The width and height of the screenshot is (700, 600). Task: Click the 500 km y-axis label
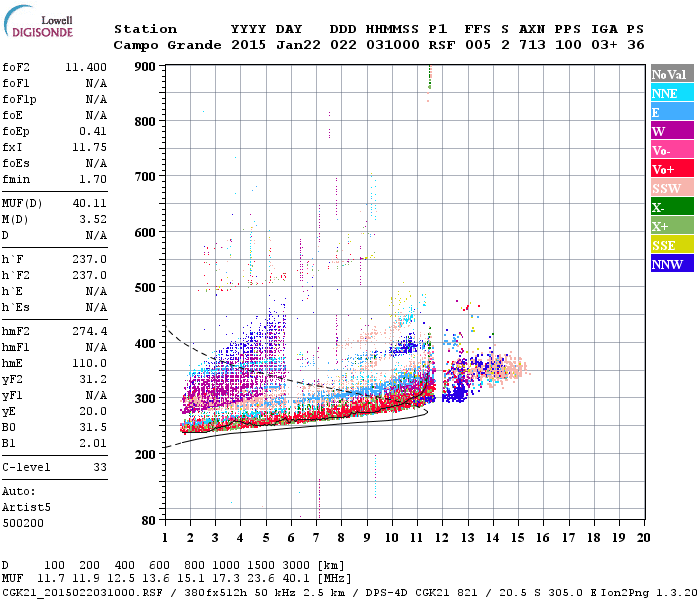coord(145,287)
